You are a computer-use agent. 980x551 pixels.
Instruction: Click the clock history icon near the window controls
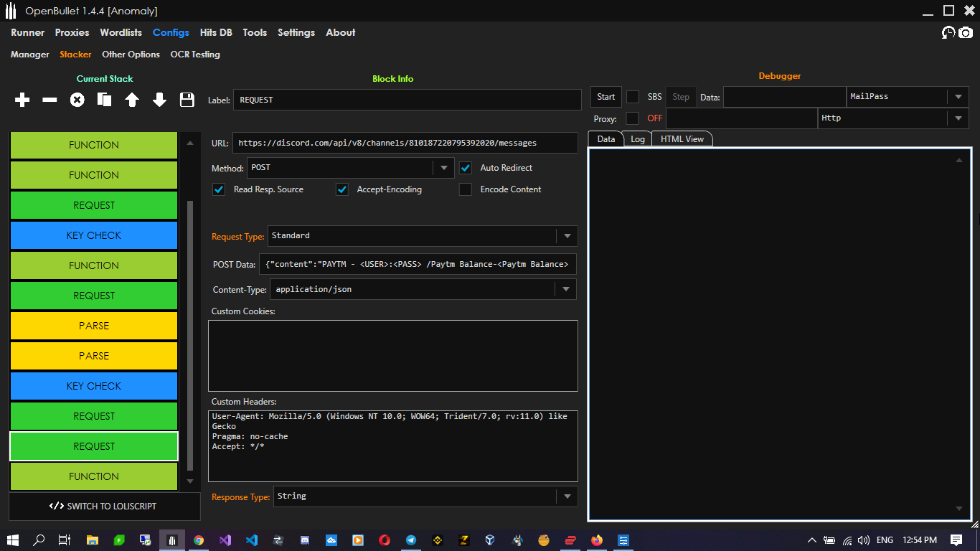(x=948, y=32)
